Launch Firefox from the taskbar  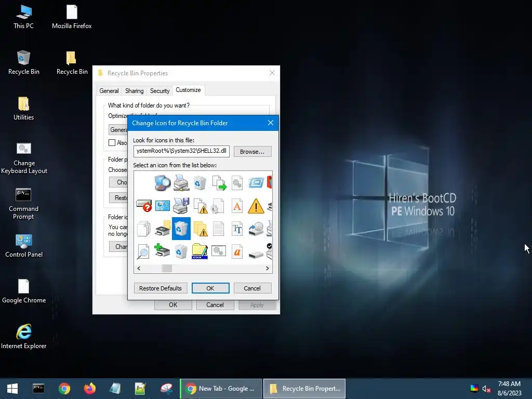(x=90, y=389)
